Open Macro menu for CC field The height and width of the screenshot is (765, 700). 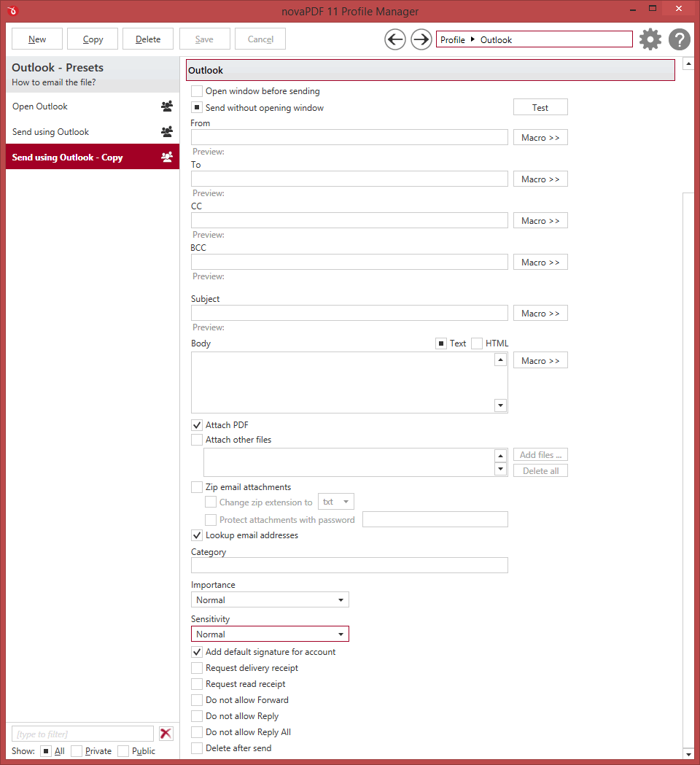pos(540,220)
